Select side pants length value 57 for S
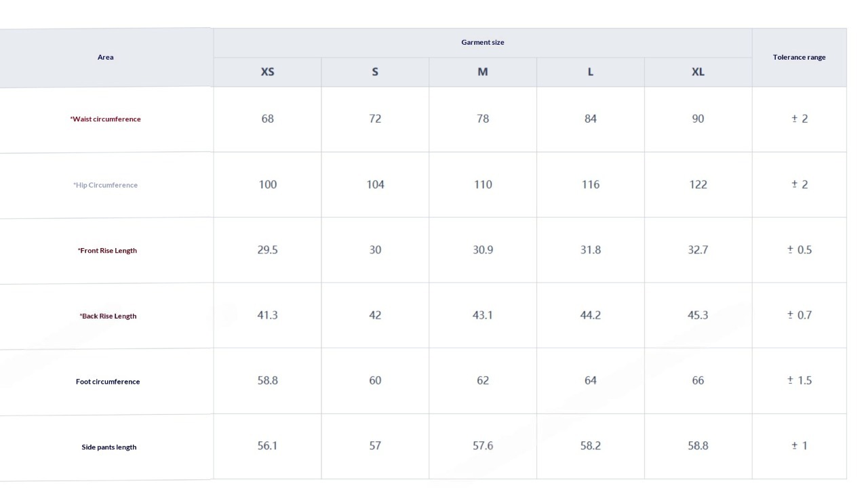Viewport: 868px width, 488px height. pyautogui.click(x=375, y=446)
